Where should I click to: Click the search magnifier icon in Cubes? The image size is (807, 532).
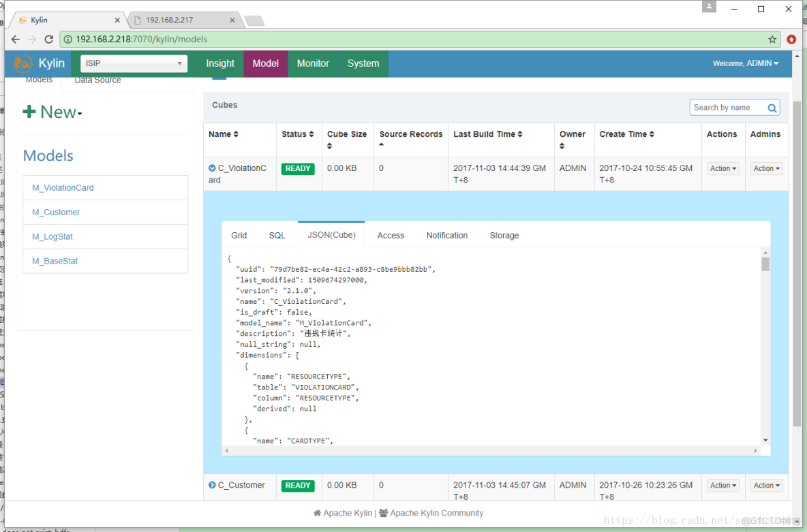click(772, 108)
